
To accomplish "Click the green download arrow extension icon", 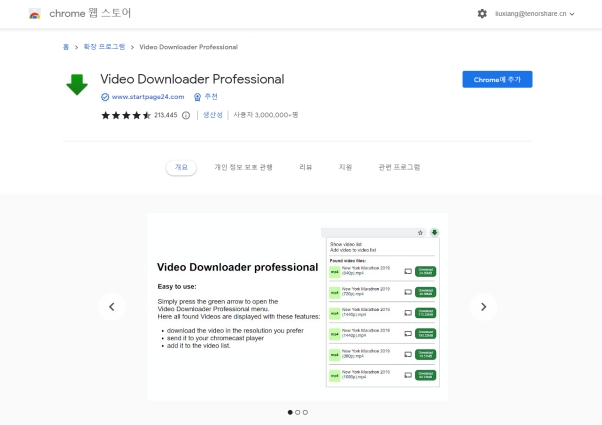I will tap(77, 84).
